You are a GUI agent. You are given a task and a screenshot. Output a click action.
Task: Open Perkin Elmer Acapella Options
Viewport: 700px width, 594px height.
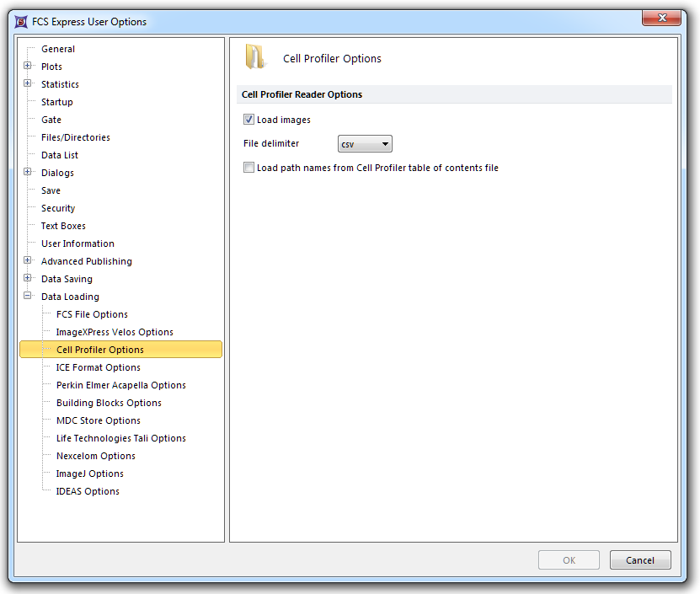121,385
